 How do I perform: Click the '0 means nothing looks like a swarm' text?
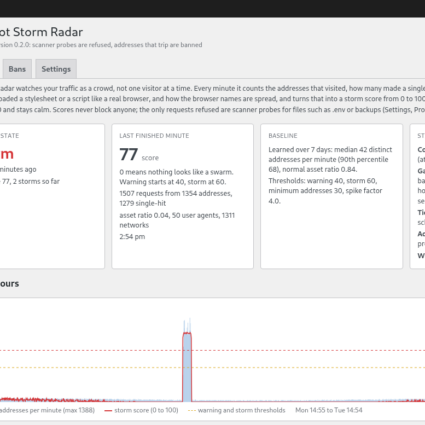coord(176,172)
